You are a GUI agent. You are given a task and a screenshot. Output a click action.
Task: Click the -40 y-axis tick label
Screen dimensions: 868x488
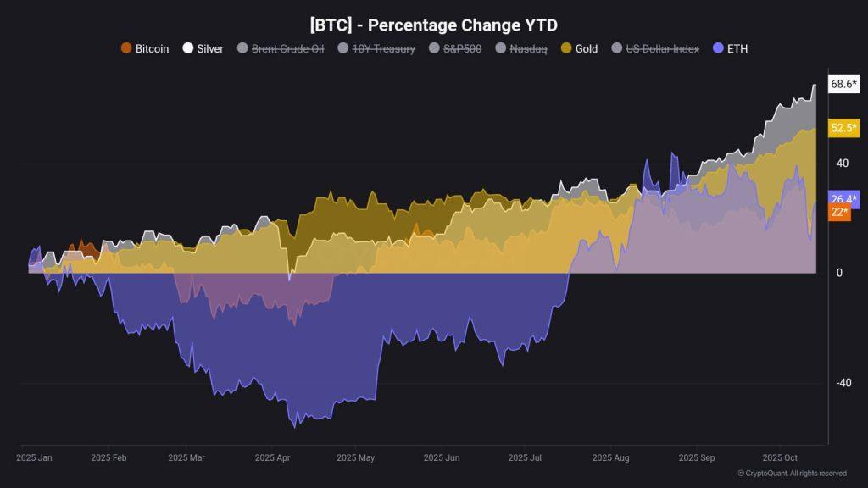844,383
